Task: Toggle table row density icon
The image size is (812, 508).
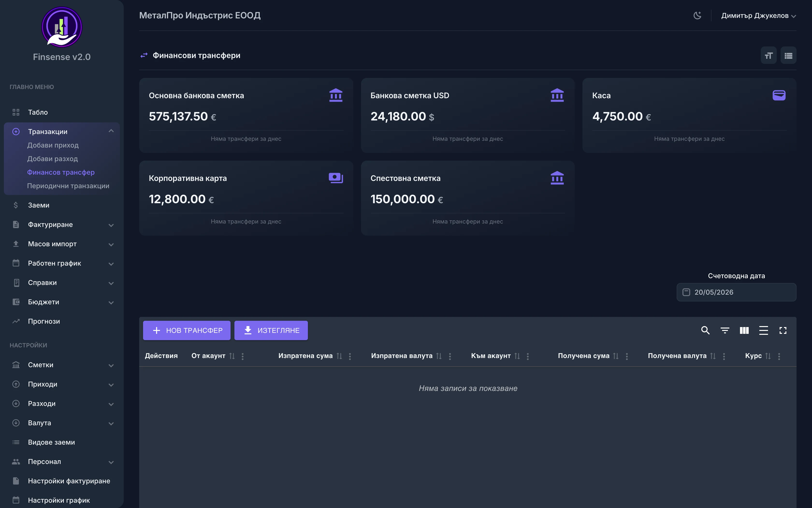Action: 763,330
